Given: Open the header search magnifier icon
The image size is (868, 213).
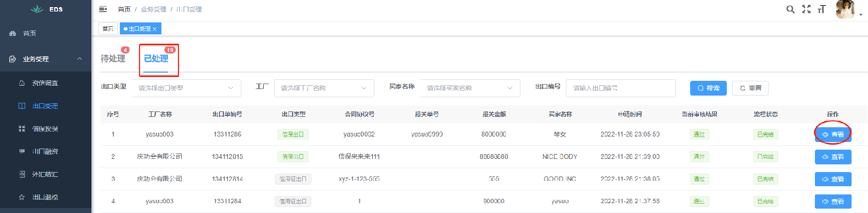Looking at the screenshot, I should (790, 9).
